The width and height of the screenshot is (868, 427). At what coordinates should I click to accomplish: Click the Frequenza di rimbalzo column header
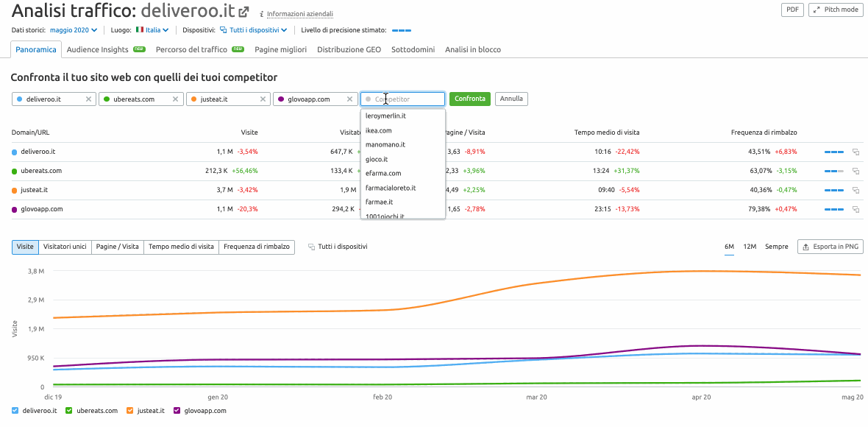[764, 133]
